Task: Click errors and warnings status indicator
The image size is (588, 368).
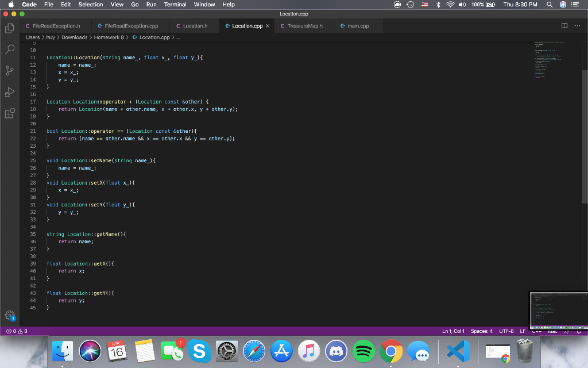Action: point(17,331)
